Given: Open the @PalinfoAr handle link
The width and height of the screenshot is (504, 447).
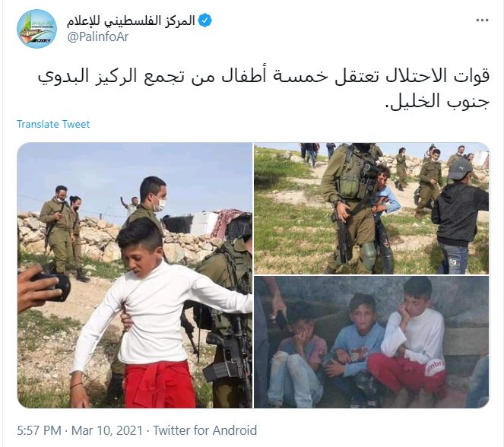Looking at the screenshot, I should click(98, 37).
